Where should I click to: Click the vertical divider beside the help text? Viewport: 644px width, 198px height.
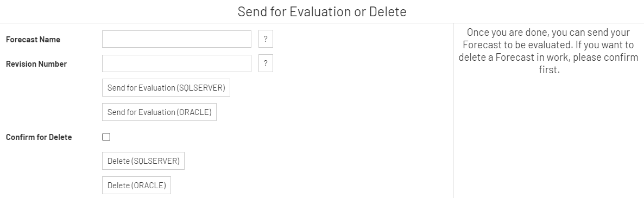[x=453, y=111]
